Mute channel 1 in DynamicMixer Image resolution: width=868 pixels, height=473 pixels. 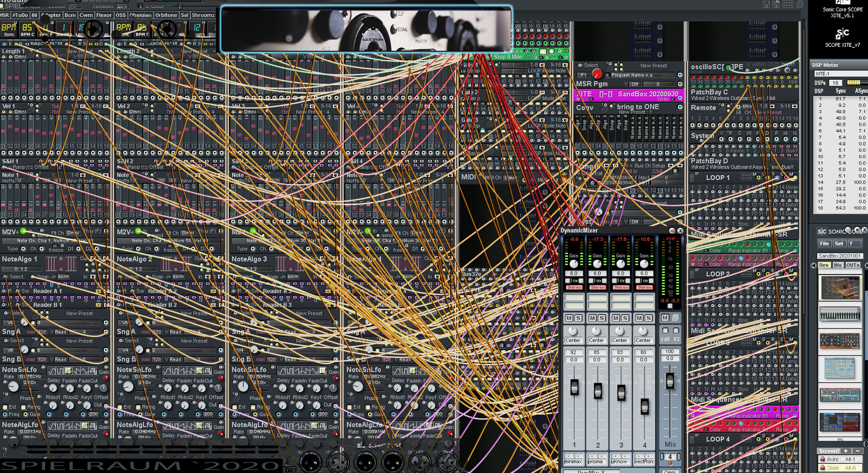(x=569, y=318)
